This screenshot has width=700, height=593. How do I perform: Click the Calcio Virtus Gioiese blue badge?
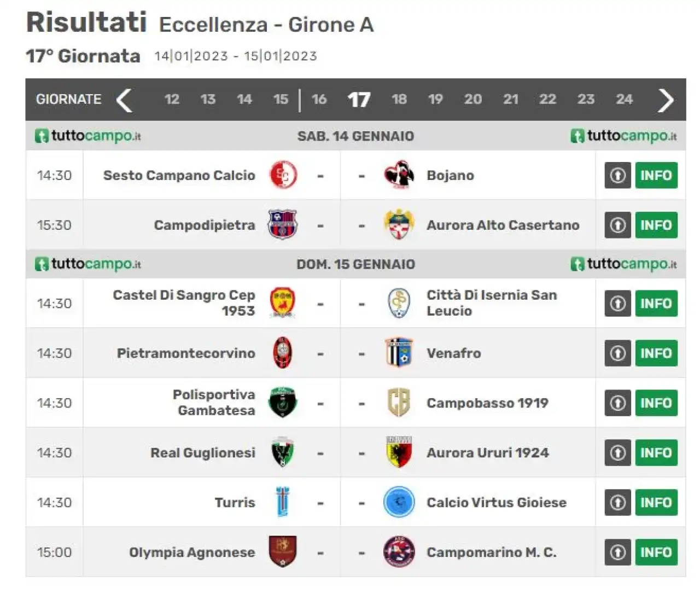coord(399,502)
